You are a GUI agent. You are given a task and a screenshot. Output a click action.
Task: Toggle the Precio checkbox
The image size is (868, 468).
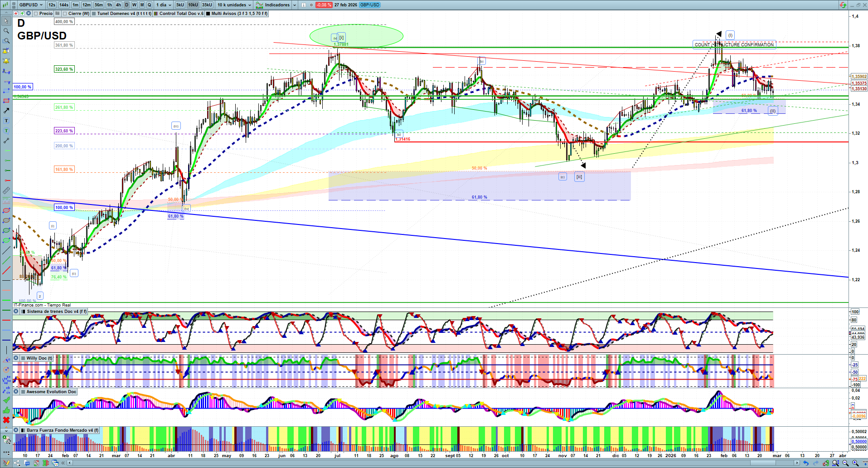point(36,14)
